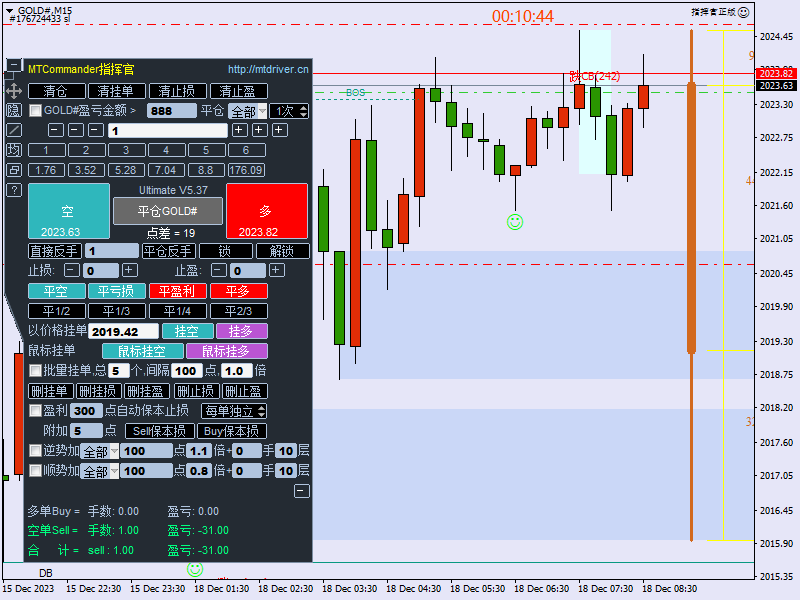Click the 平2/3 partial close button
The image size is (800, 600).
[238, 311]
